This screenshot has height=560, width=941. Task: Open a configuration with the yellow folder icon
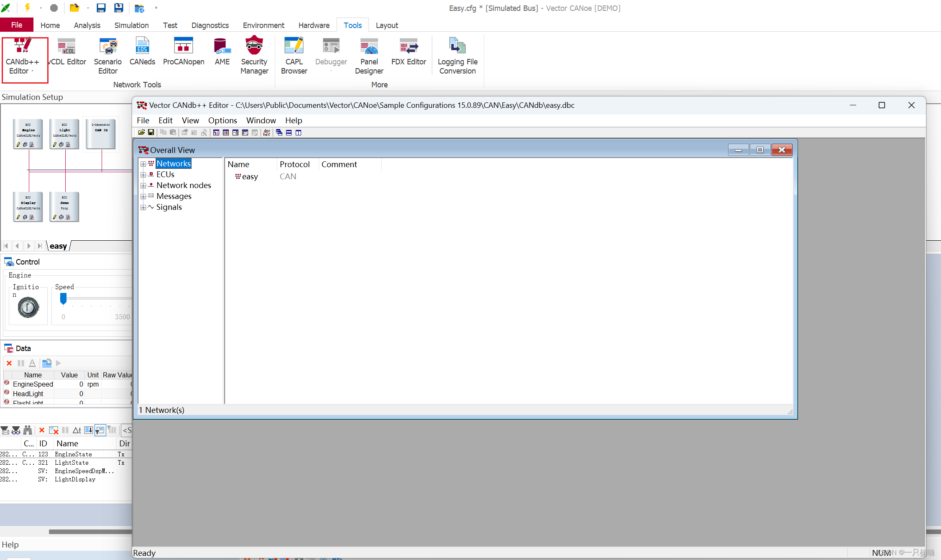click(74, 8)
